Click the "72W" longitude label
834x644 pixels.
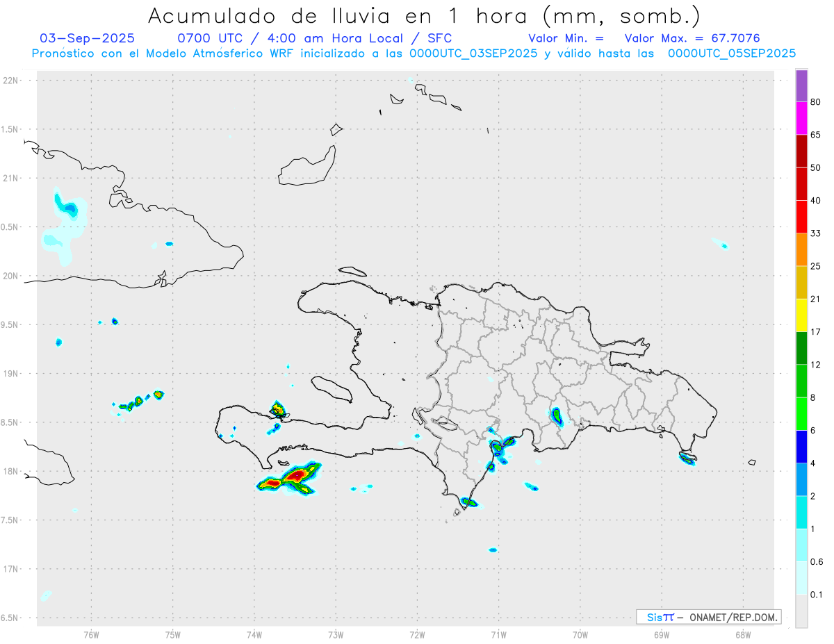[x=417, y=634]
